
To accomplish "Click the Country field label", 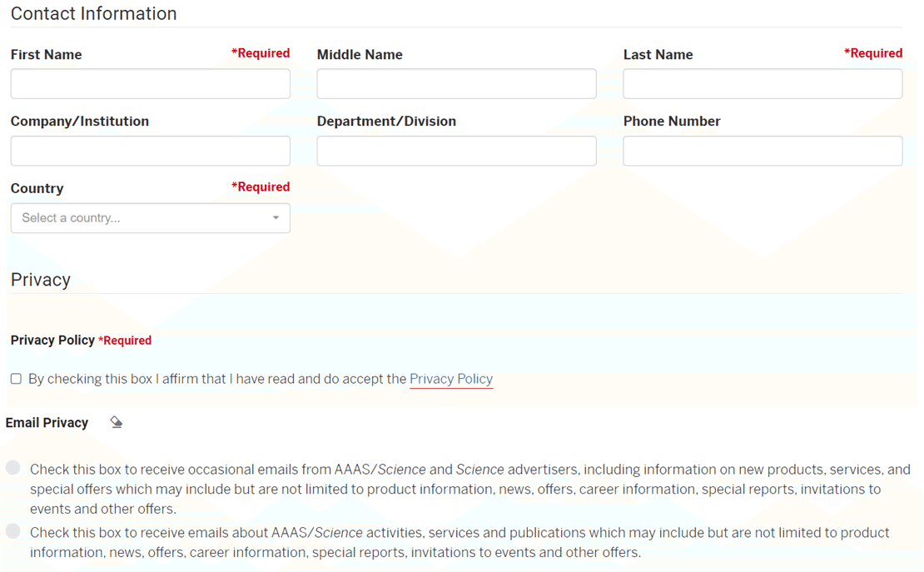I will tap(37, 188).
